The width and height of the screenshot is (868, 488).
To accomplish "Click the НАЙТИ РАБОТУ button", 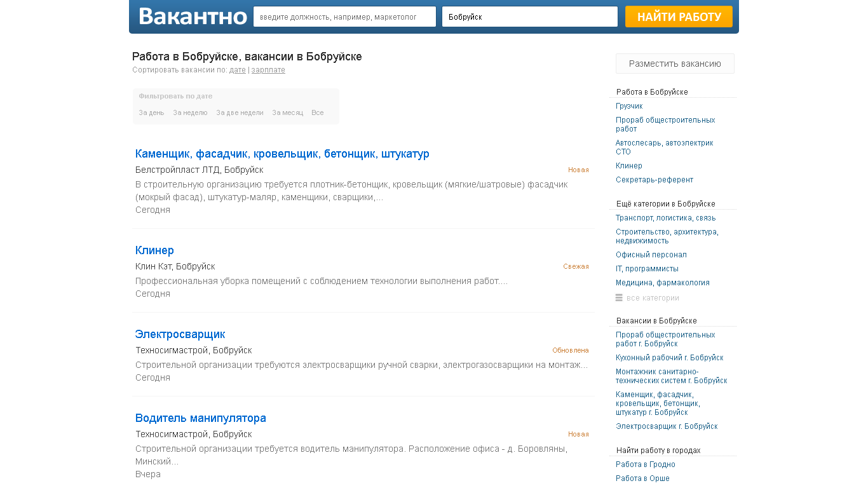I will (679, 17).
